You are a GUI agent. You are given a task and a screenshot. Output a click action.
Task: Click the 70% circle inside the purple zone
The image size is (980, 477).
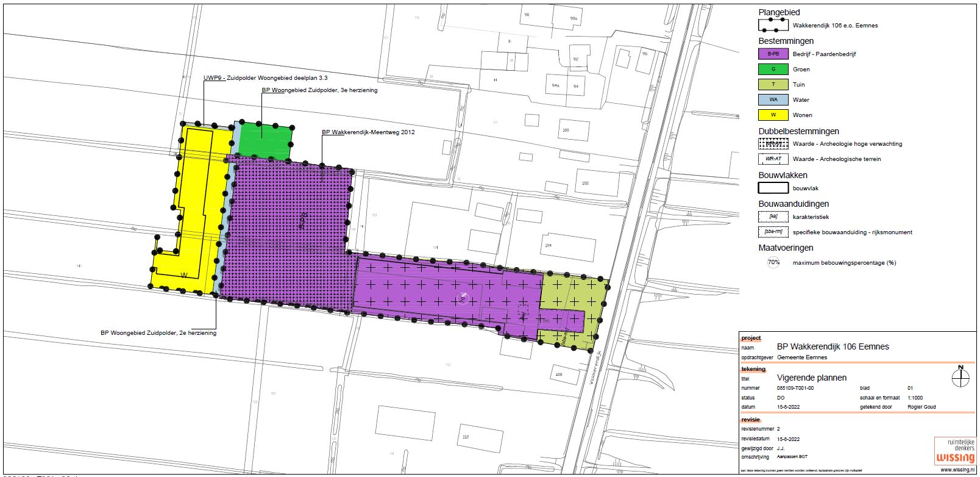[463, 298]
